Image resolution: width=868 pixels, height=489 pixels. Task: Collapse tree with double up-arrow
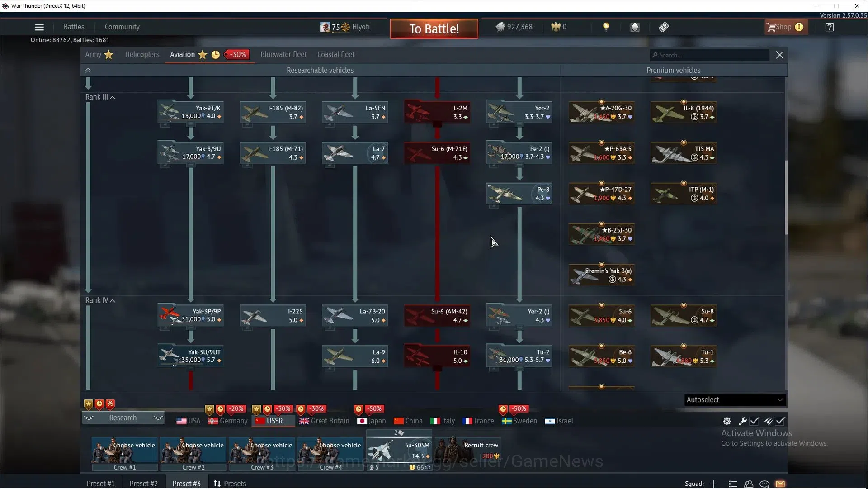pos(88,71)
